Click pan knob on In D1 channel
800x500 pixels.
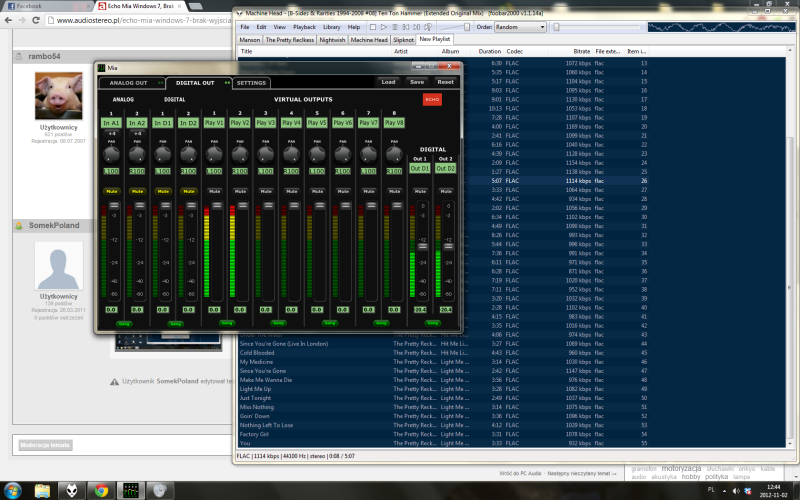(x=163, y=154)
